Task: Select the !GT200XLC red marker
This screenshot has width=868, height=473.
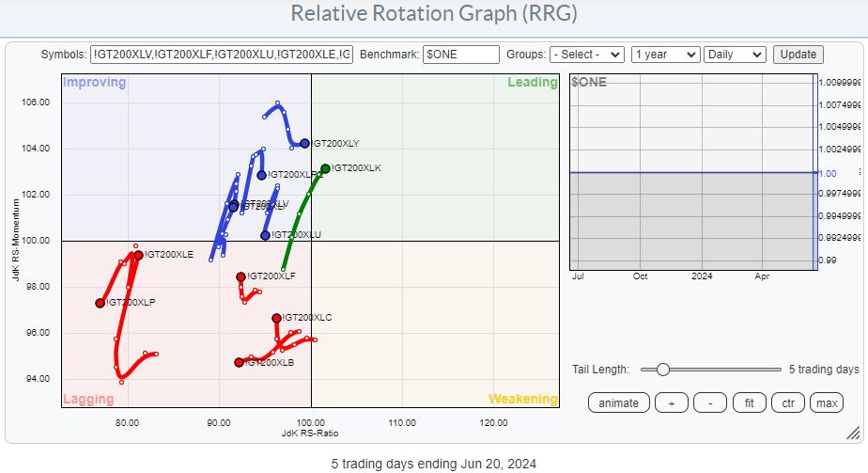Action: [x=276, y=318]
